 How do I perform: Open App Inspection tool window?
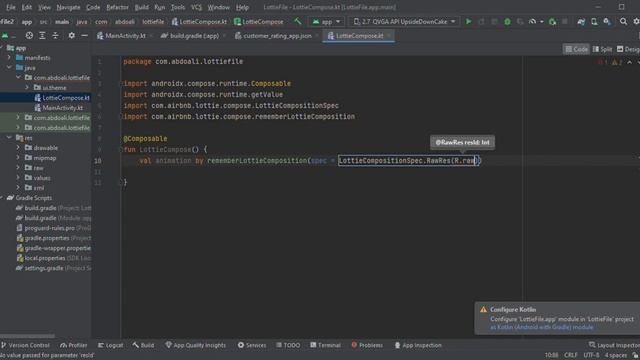pos(418,345)
